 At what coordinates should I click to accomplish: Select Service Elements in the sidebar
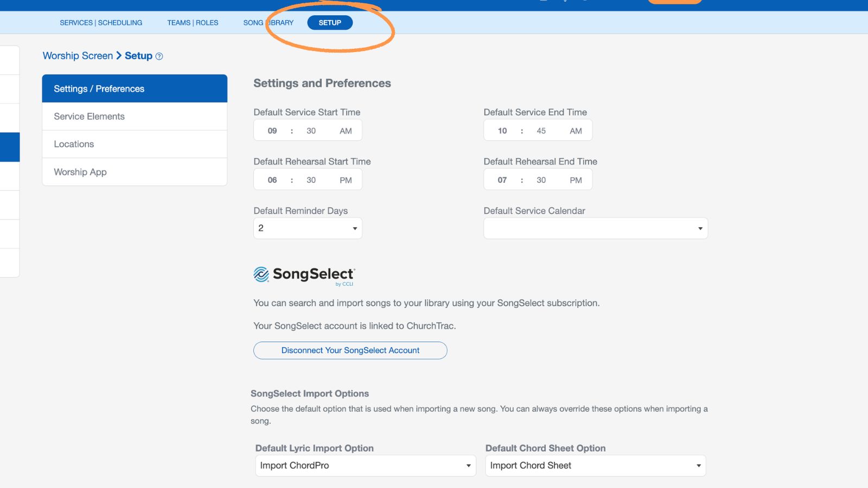pyautogui.click(x=89, y=116)
